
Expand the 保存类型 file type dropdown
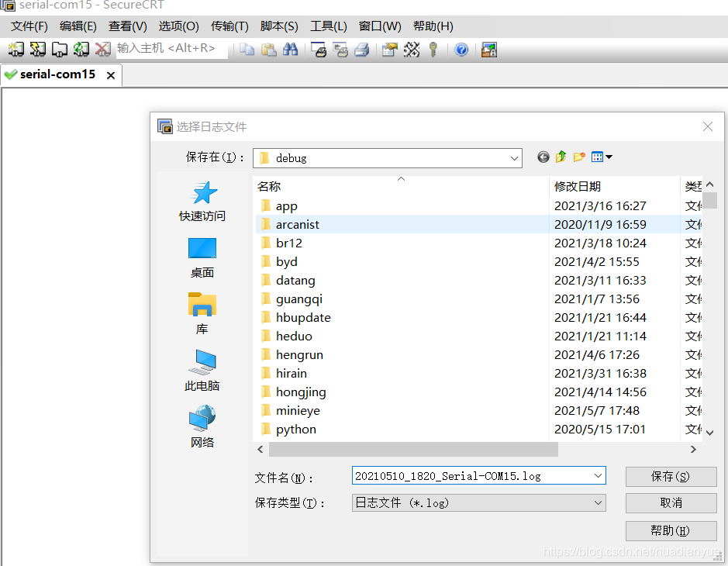(x=598, y=503)
